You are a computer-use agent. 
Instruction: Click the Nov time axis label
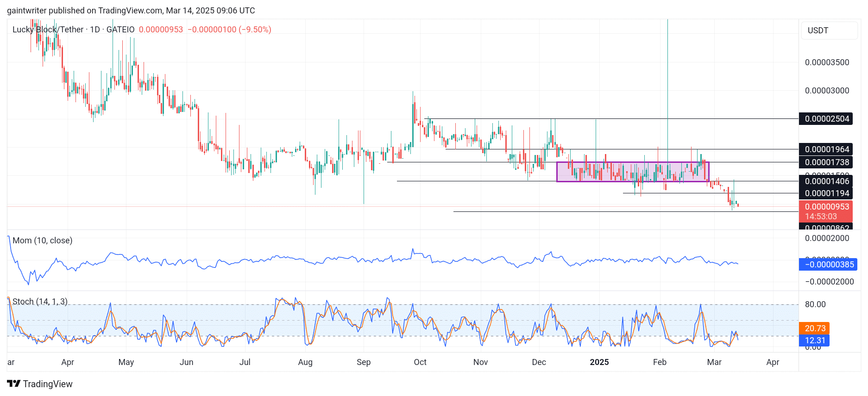coord(480,362)
